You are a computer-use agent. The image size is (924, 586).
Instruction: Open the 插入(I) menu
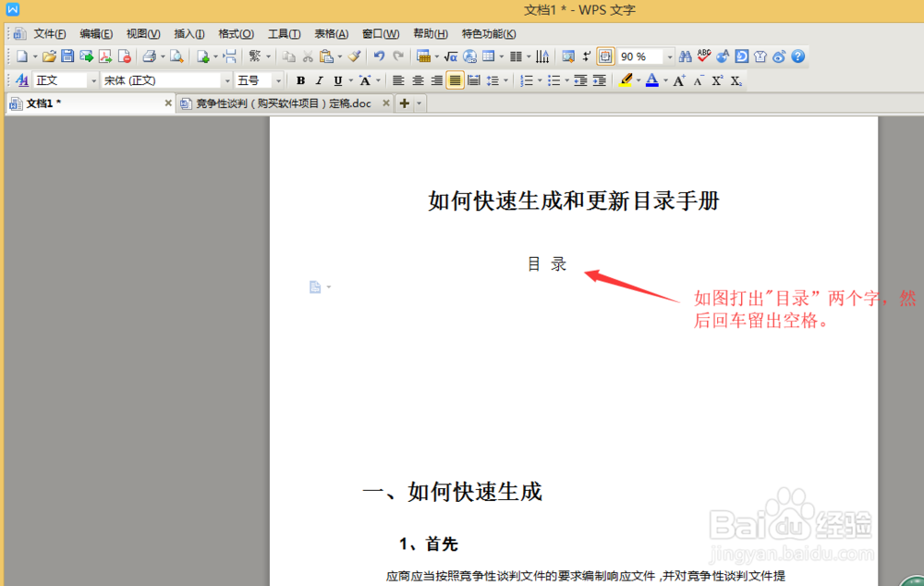point(189,34)
